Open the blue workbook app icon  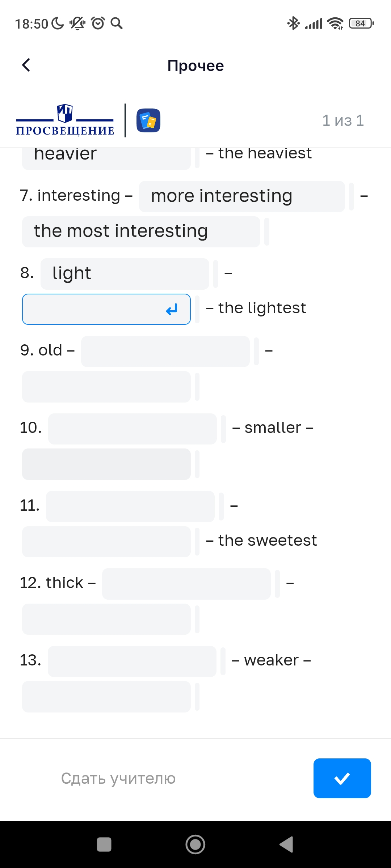tap(148, 120)
